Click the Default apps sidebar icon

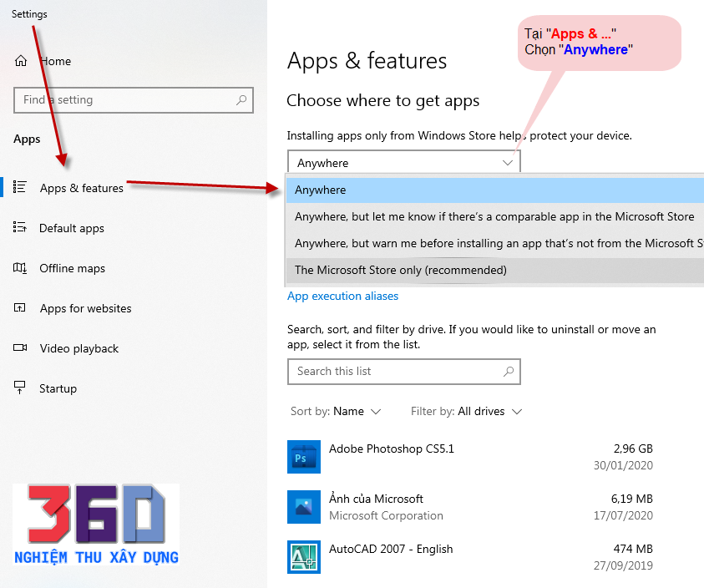pos(20,227)
